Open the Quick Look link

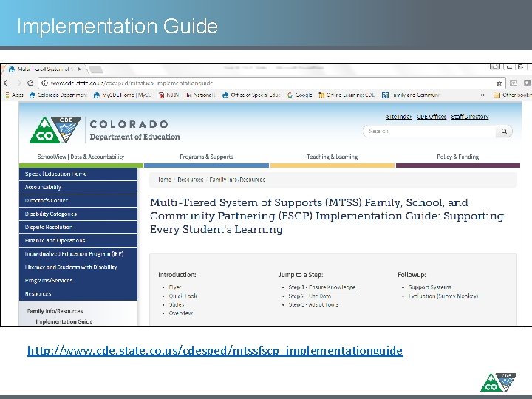point(183,296)
